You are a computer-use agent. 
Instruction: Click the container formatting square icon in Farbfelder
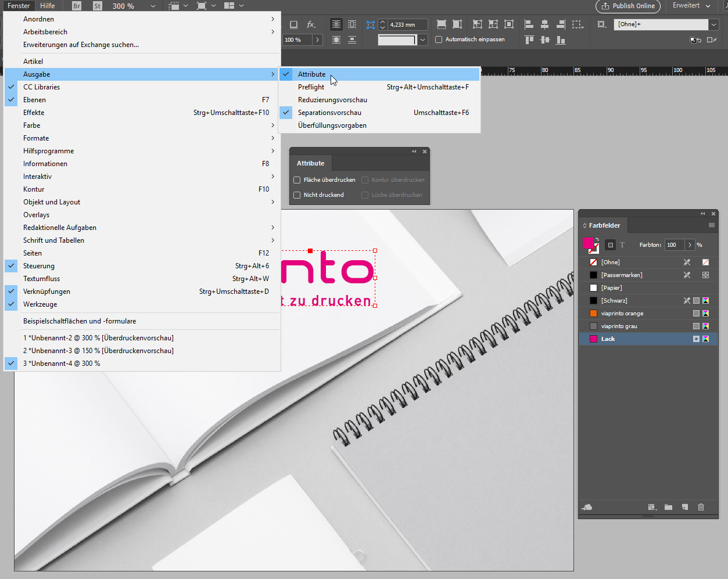point(610,245)
